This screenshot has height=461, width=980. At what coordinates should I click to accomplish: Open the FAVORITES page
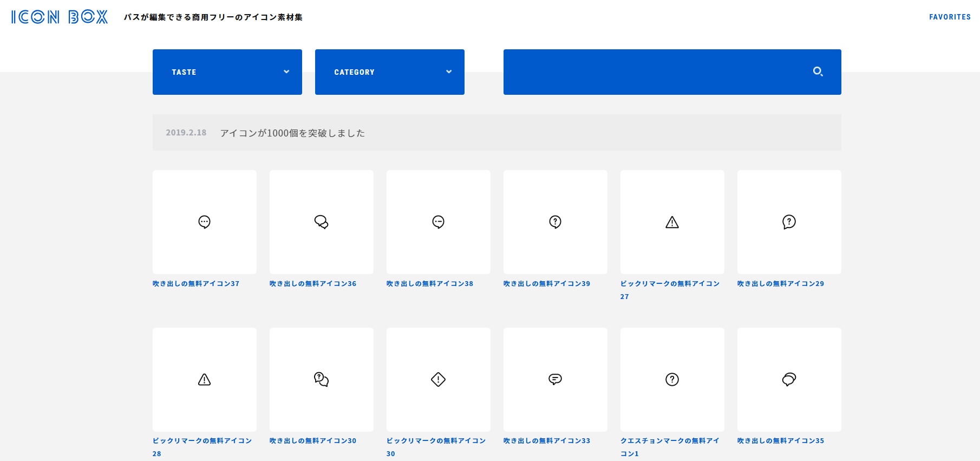click(x=950, y=17)
